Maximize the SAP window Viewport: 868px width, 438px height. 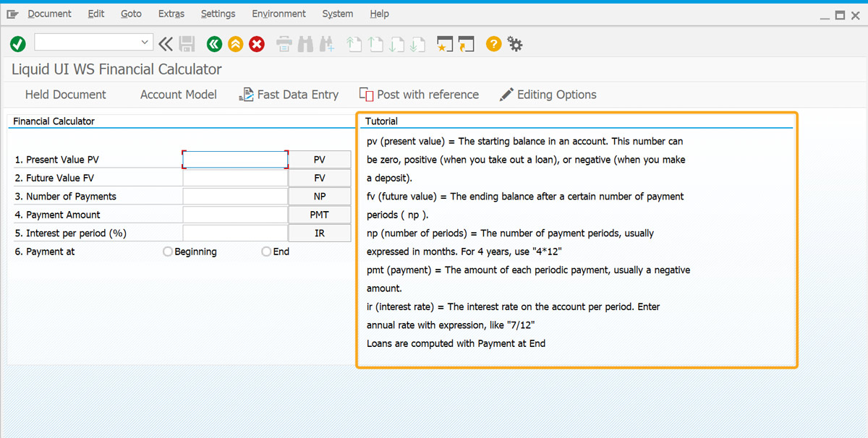coord(840,14)
